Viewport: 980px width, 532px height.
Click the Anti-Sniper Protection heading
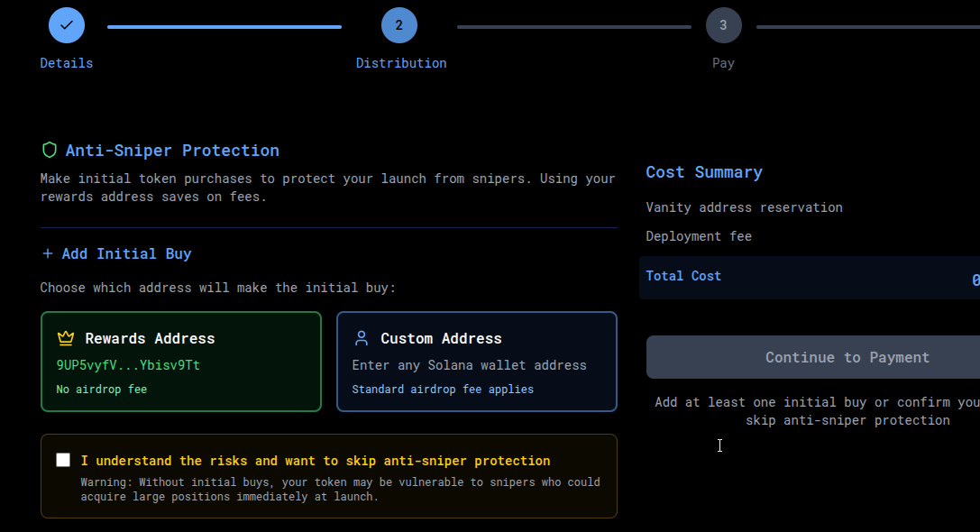[x=172, y=150]
